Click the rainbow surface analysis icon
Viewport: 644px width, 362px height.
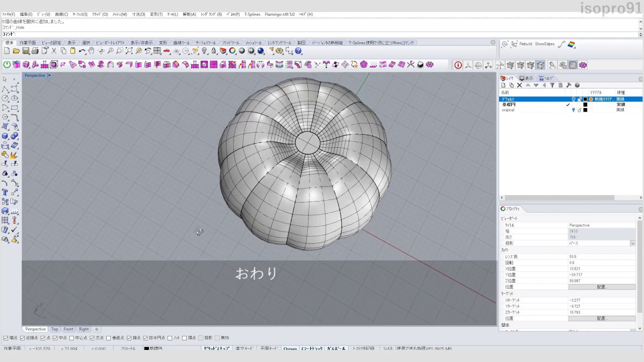click(572, 45)
